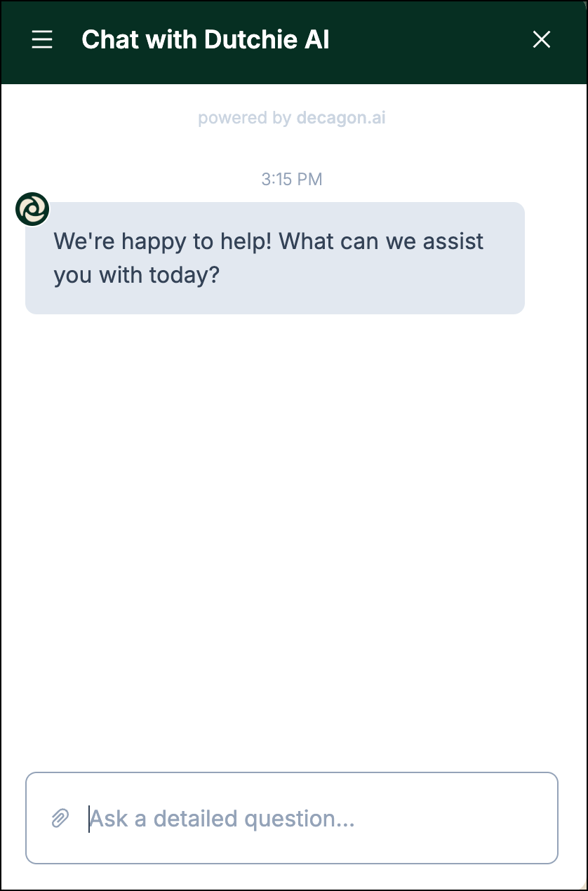
Task: Show chat options via three-line menu icon
Action: tap(42, 40)
